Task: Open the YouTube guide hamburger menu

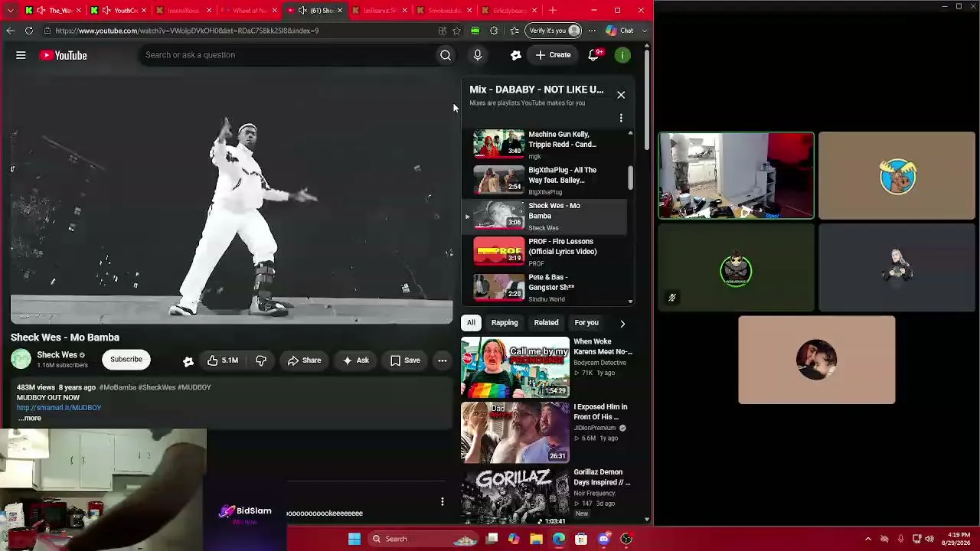Action: pyautogui.click(x=21, y=55)
